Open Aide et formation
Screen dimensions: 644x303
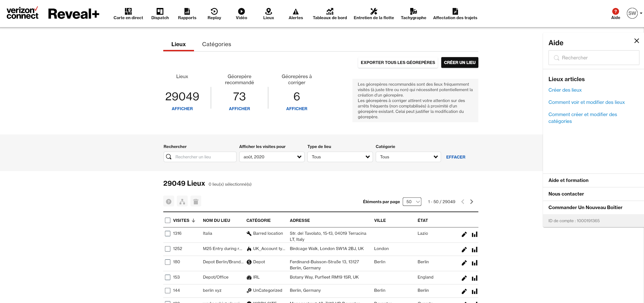pos(594,180)
